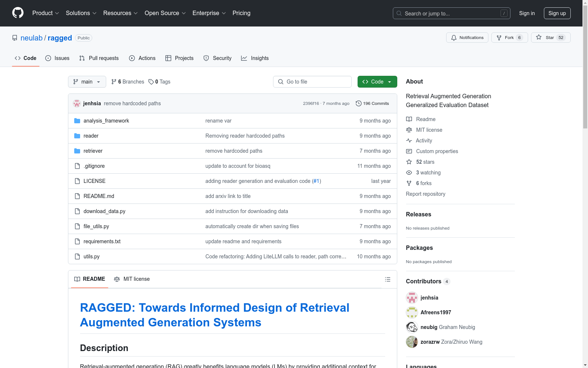
Task: Switch to the Pull requests tab
Action: pos(99,58)
